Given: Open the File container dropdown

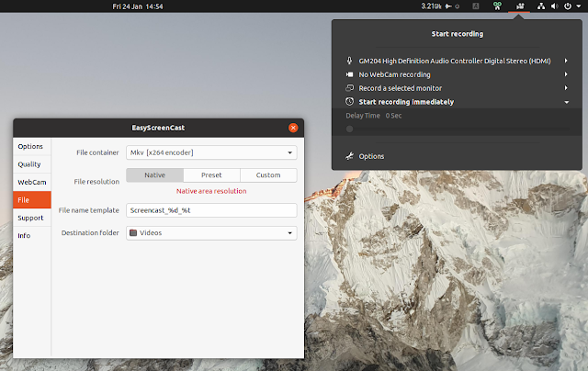Looking at the screenshot, I should tap(211, 152).
